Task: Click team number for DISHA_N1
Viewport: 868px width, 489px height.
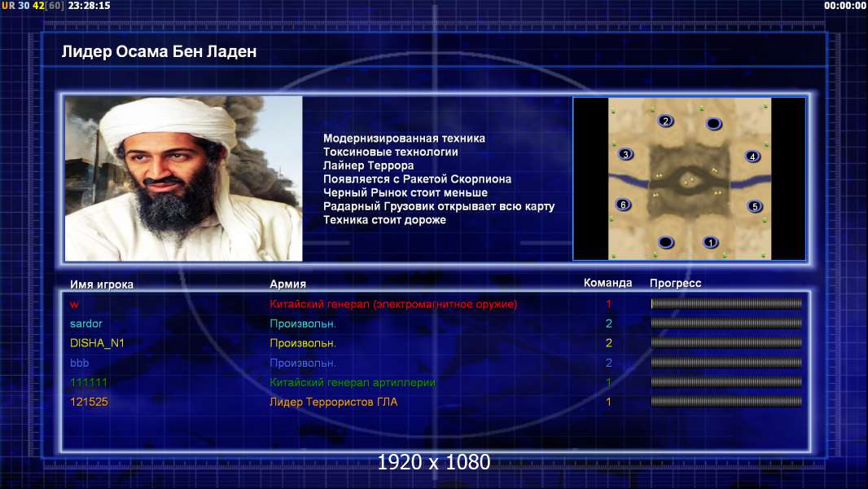Action: pos(608,343)
